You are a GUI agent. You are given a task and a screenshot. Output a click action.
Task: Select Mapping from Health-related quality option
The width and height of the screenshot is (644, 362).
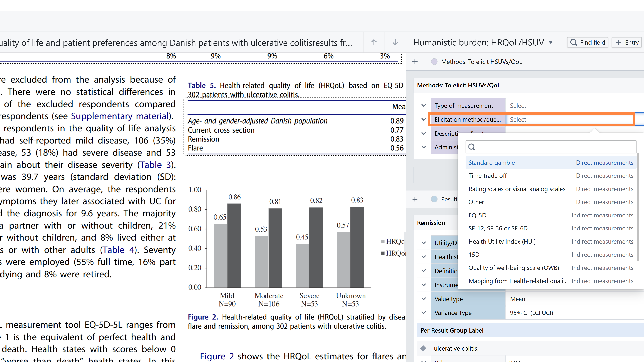click(551, 281)
